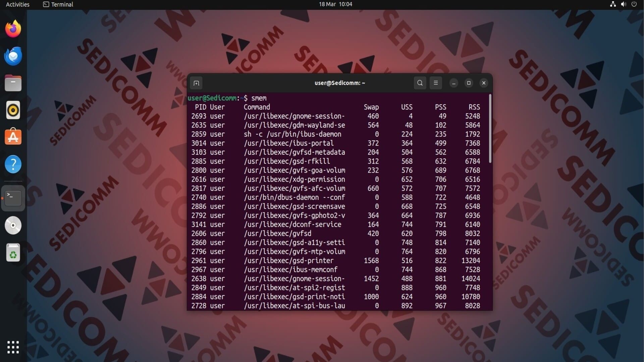
Task: Minimize the terminal window
Action: (x=453, y=83)
